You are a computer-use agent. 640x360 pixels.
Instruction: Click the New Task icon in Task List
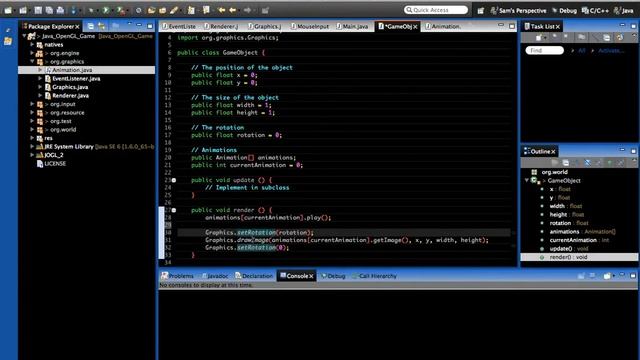click(539, 38)
